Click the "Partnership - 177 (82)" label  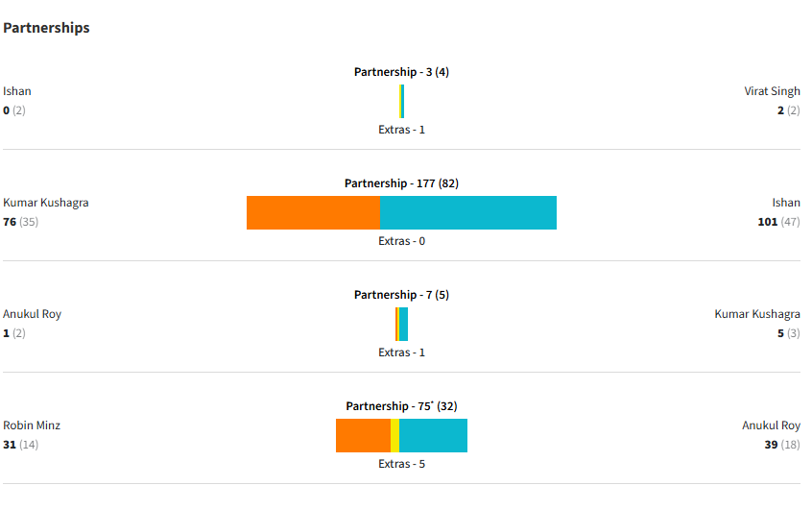coord(401,183)
